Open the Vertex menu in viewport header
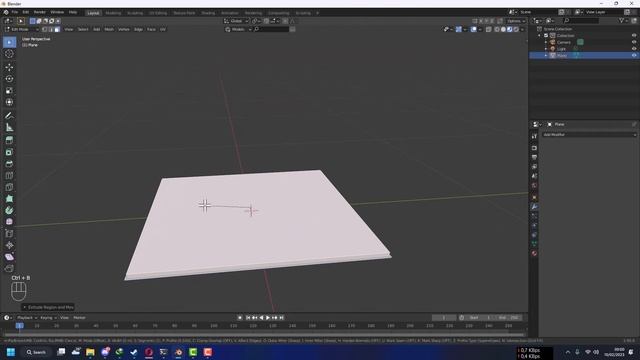 (x=124, y=29)
